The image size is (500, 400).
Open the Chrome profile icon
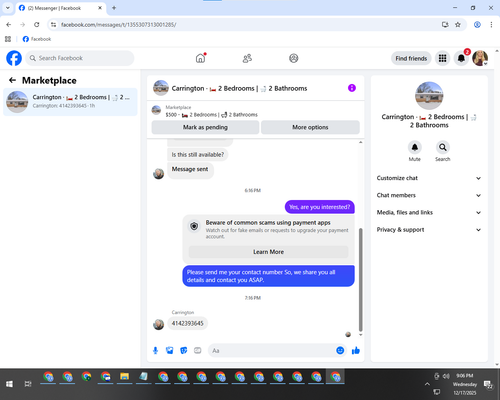click(x=477, y=24)
